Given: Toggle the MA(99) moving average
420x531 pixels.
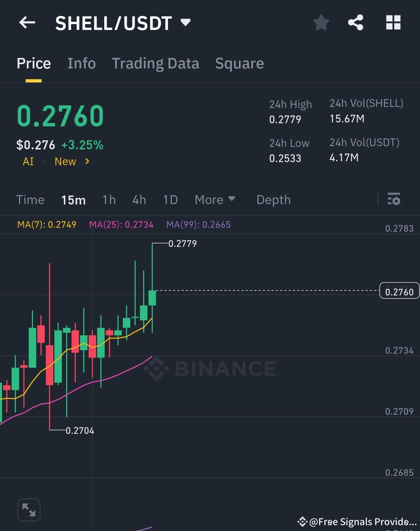Looking at the screenshot, I should coord(198,225).
